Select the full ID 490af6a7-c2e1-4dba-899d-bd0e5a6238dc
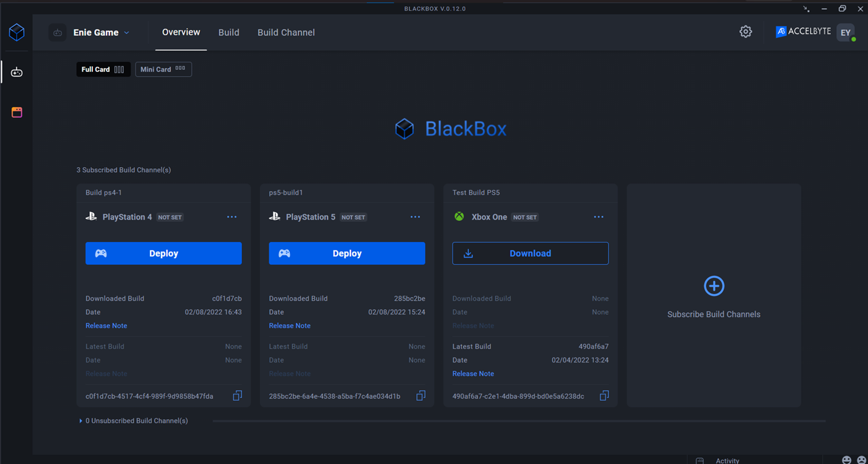The image size is (868, 464). (518, 396)
